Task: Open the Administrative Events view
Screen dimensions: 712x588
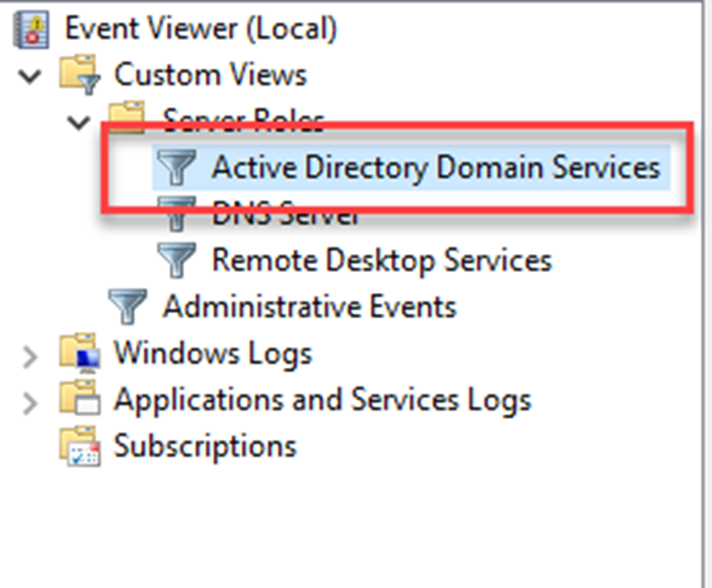Action: click(309, 307)
